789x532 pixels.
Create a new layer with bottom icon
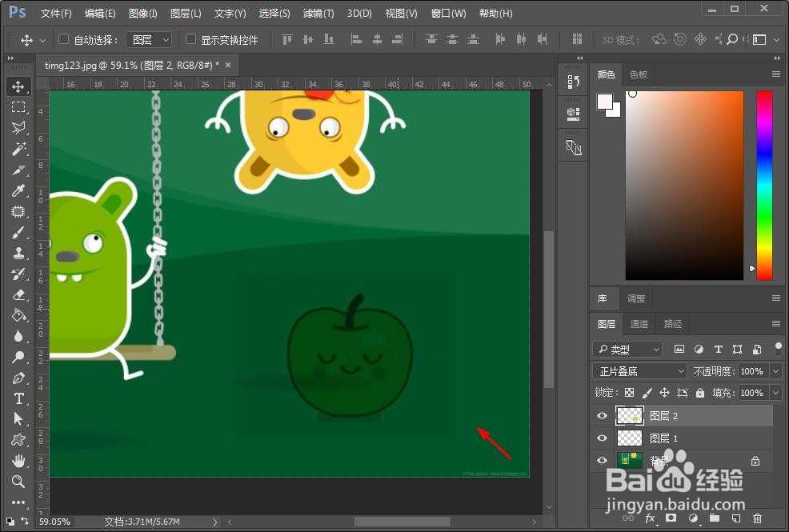click(x=735, y=518)
